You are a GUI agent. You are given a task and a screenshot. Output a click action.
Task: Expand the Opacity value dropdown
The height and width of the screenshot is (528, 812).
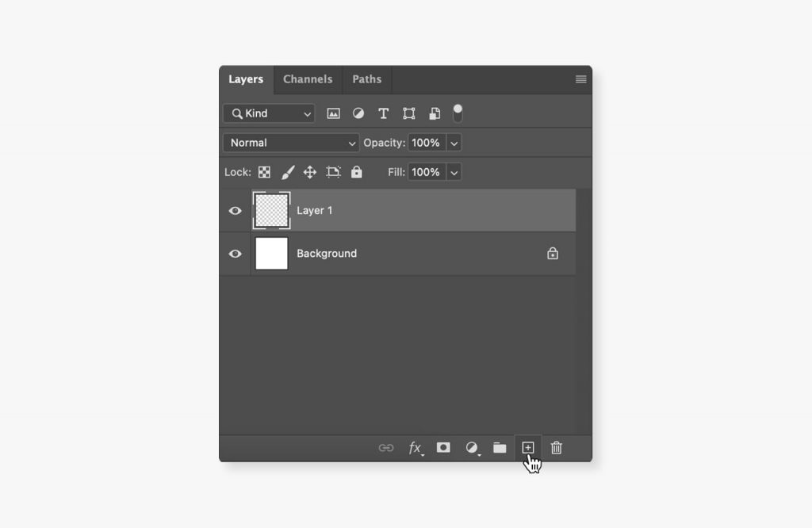[453, 143]
